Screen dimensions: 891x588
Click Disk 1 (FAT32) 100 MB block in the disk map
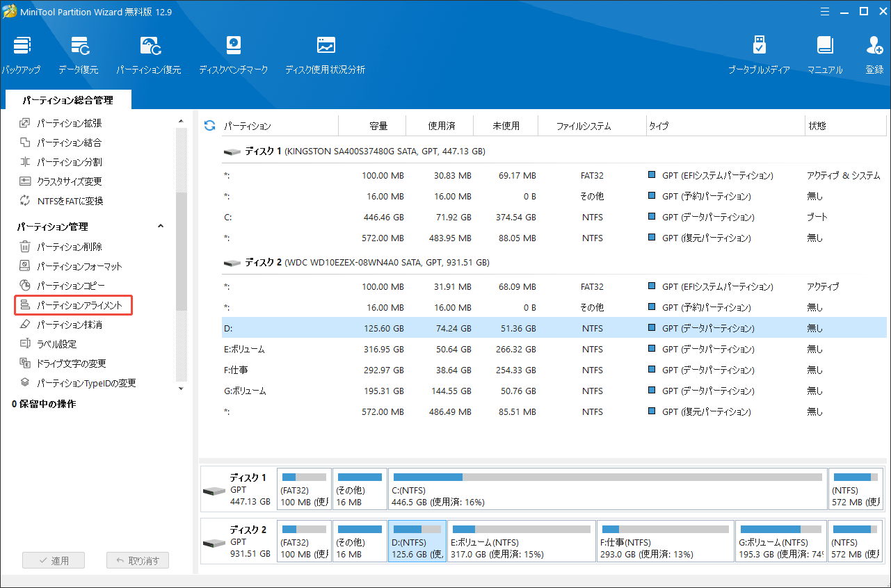pos(304,489)
